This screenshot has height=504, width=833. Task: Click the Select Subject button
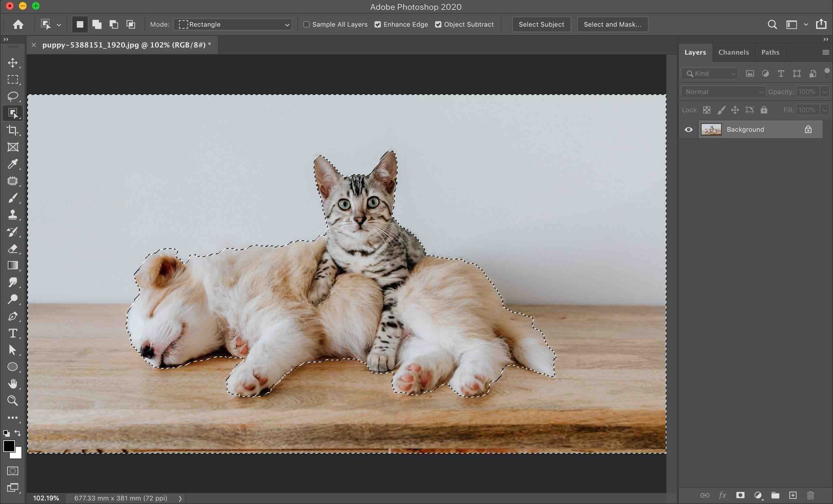click(541, 24)
